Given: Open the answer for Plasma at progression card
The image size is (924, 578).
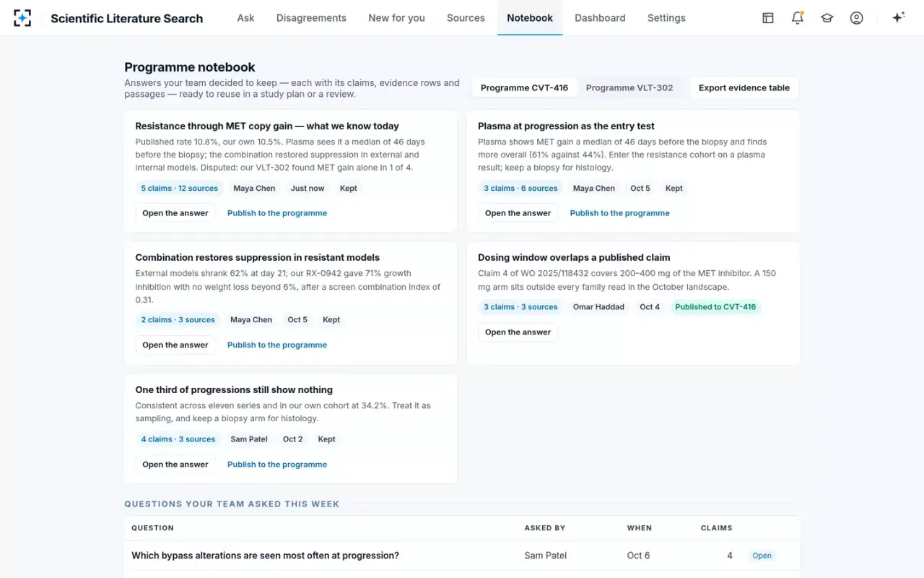Looking at the screenshot, I should click(x=518, y=213).
